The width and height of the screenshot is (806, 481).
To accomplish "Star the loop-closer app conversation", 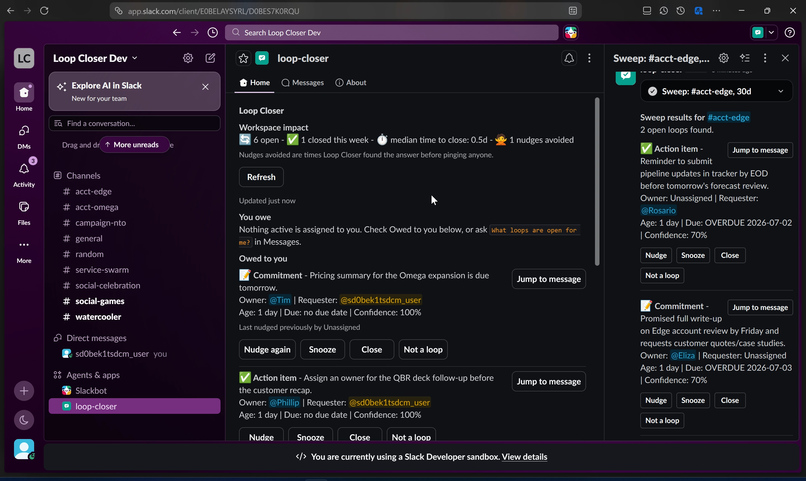I will coord(243,59).
